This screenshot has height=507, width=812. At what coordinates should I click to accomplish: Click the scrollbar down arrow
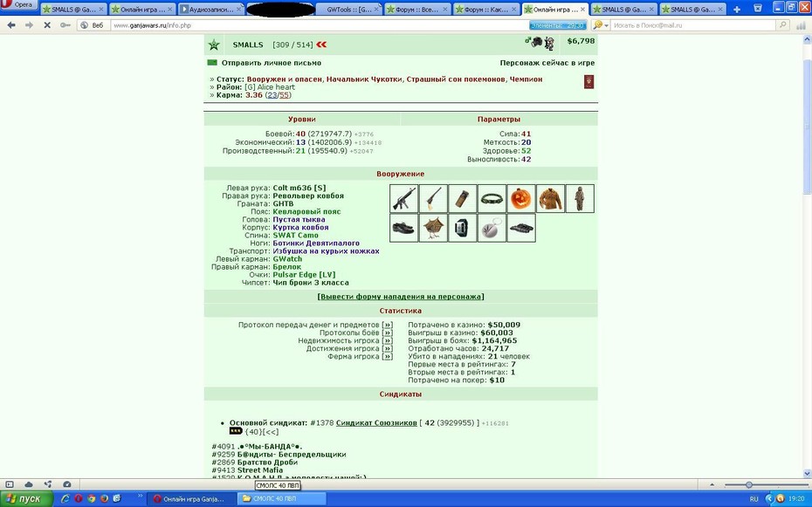[807, 473]
